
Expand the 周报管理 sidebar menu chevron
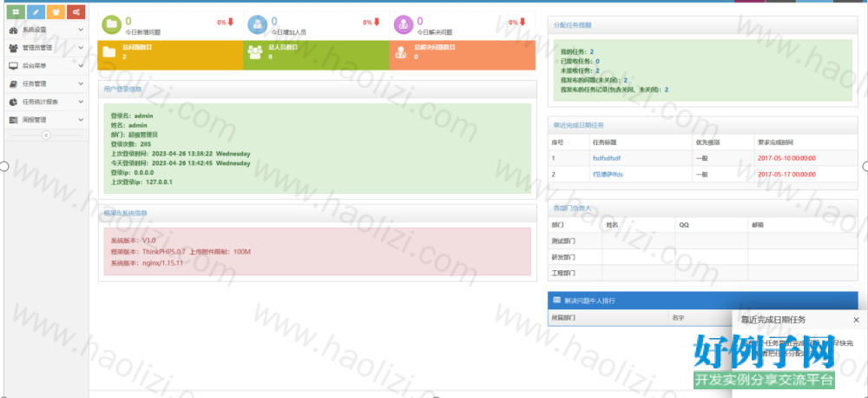[81, 120]
